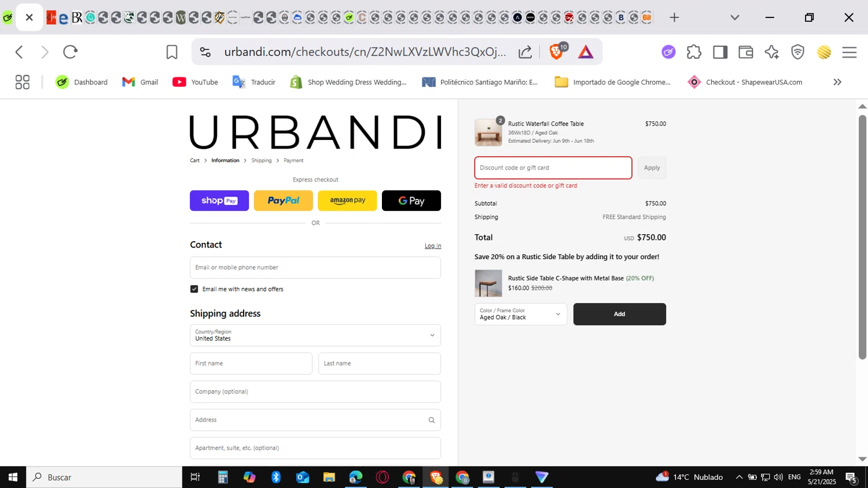Click Rustic Side Table product thumbnail
This screenshot has width=868, height=488.
(488, 283)
